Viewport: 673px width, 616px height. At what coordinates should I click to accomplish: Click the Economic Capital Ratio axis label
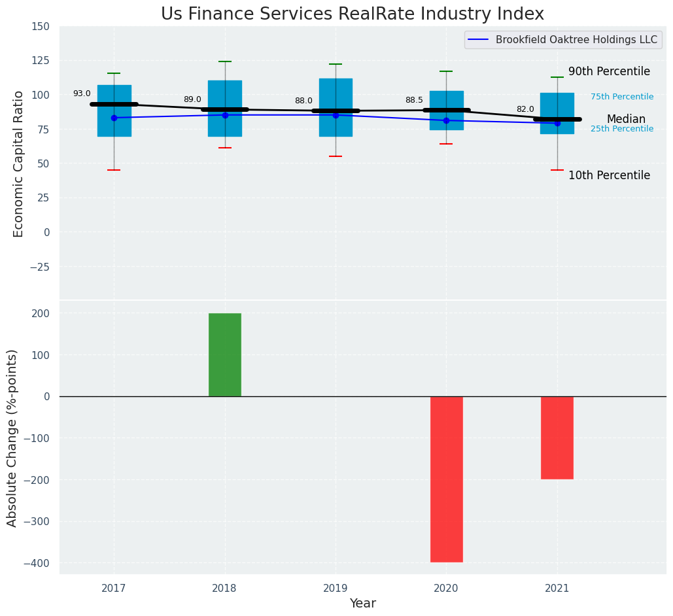point(18,163)
